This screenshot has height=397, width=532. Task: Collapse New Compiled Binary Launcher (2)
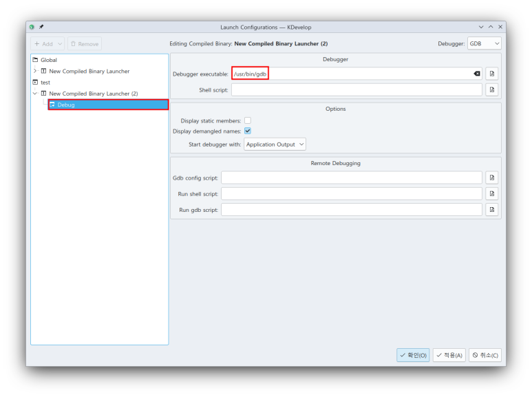pos(35,94)
